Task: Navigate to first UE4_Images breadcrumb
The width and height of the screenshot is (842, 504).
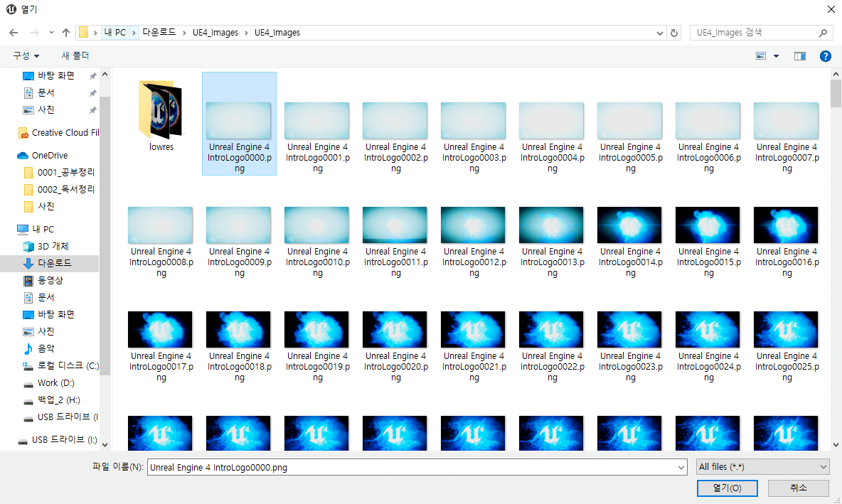Action: coord(215,33)
